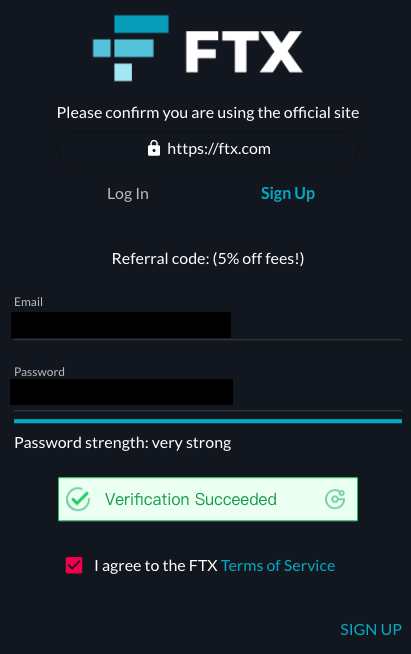This screenshot has height=654, width=411.
Task: Uncheck the agree to Terms checkbox
Action: click(74, 565)
